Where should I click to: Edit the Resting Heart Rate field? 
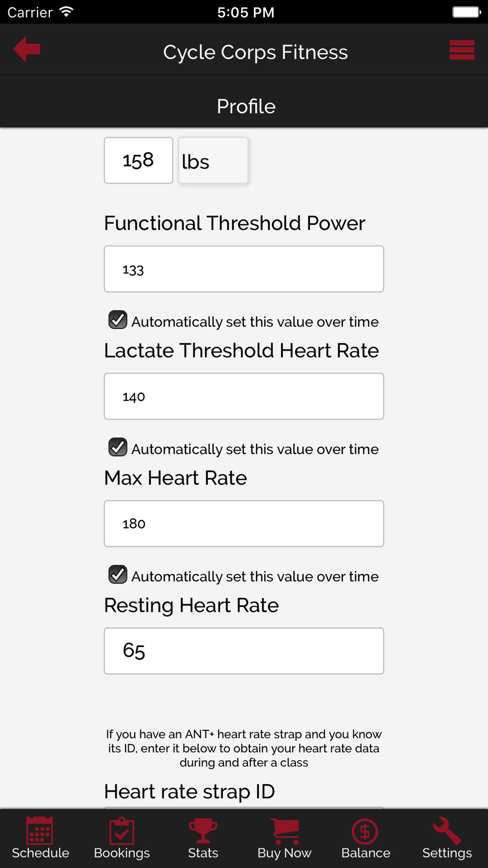click(244, 651)
